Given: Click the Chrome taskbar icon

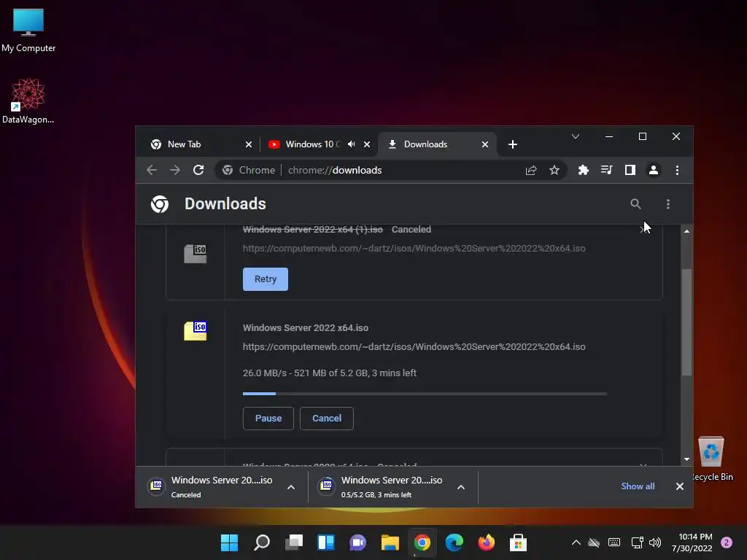Looking at the screenshot, I should point(422,542).
